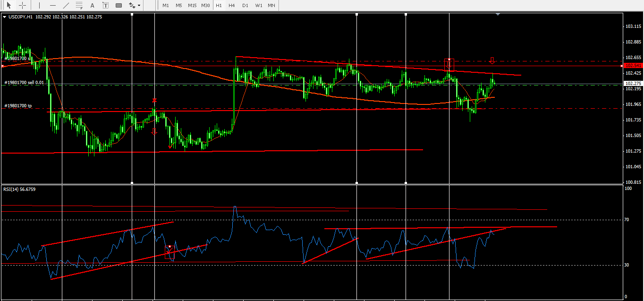644x301 pixels.
Task: Switch chart to D1 daily timeframe
Action: 245,5
